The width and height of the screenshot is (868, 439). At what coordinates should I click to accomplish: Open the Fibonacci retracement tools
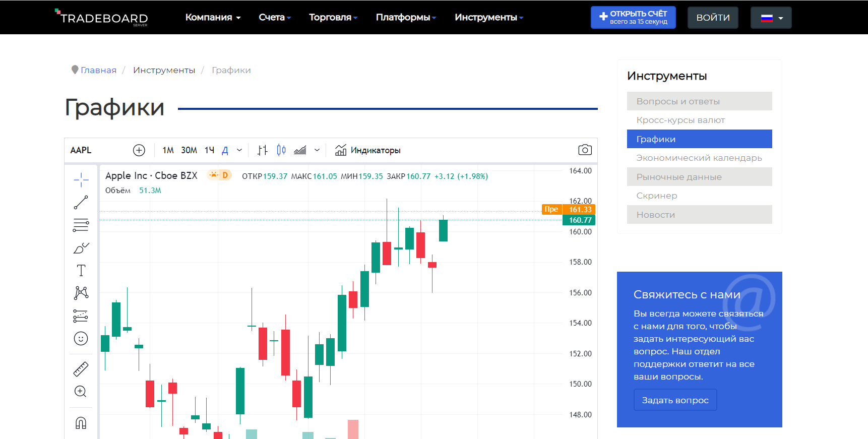point(81,225)
